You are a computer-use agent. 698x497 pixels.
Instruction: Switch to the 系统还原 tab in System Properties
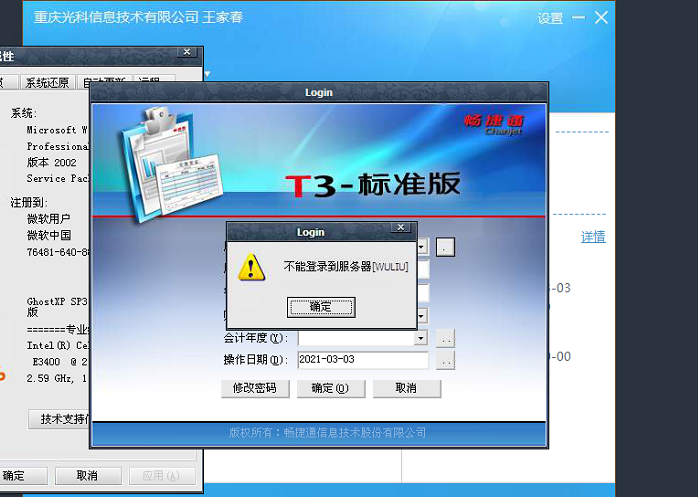pyautogui.click(x=47, y=83)
